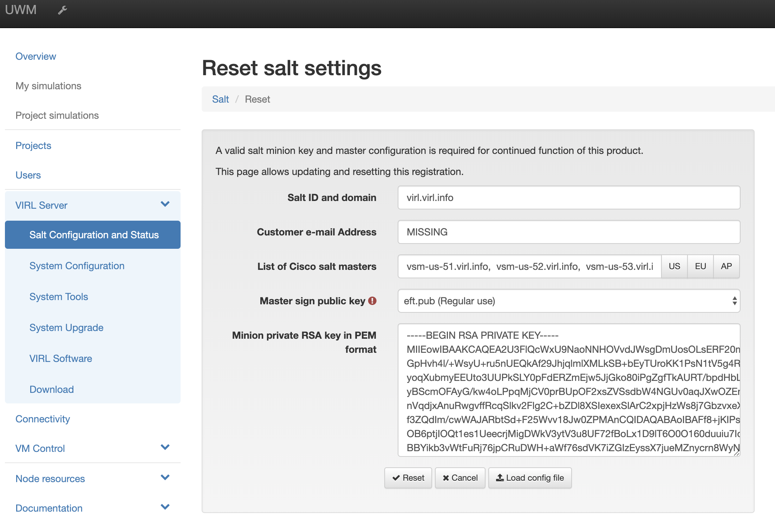Screen dimensions: 775x532
Task: Select AP salt masters region
Action: 726,266
